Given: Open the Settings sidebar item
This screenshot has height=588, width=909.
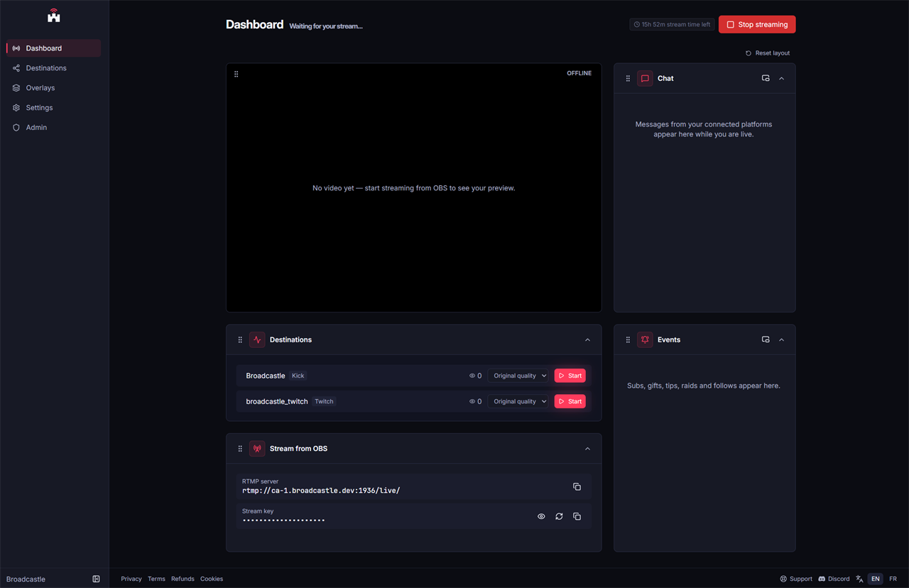Looking at the screenshot, I should coord(54,108).
